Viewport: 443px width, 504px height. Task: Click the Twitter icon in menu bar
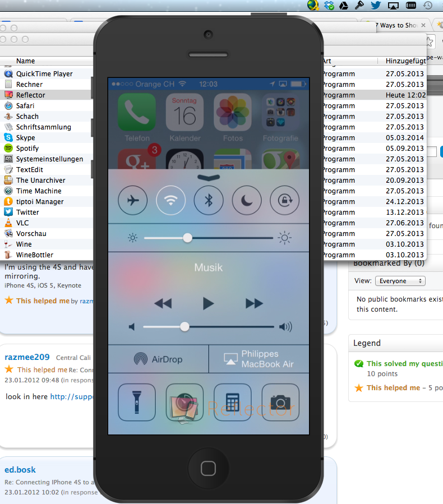click(x=376, y=6)
